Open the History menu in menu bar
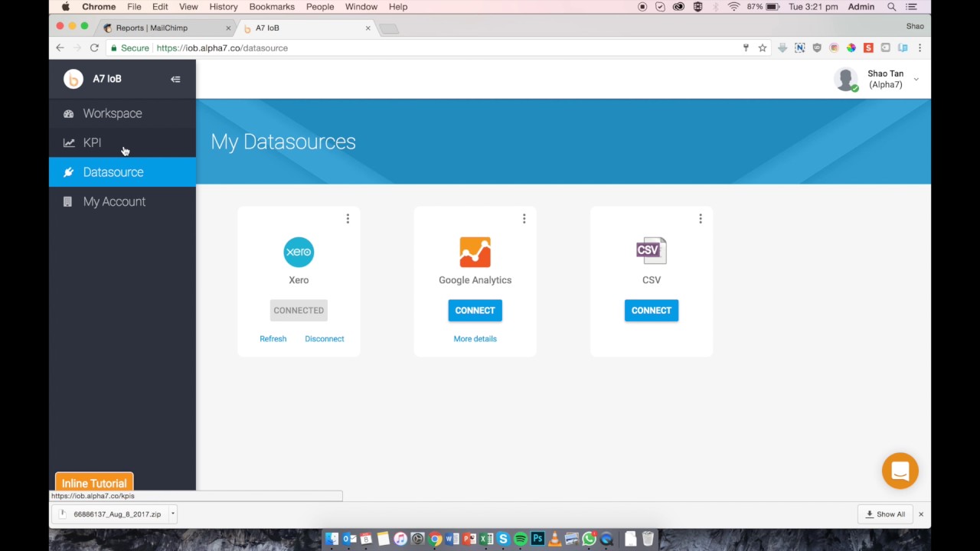980x551 pixels. [224, 7]
